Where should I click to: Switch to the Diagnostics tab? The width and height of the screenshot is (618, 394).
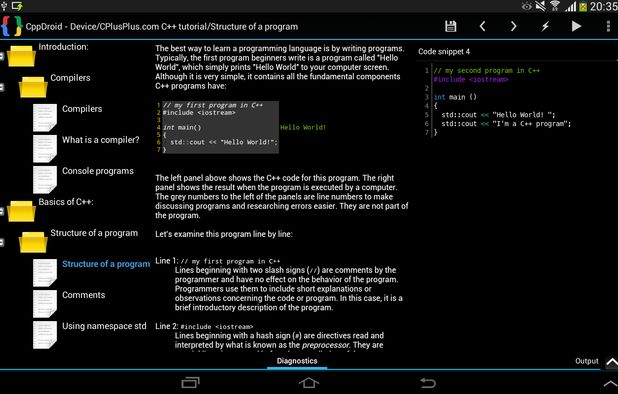click(x=297, y=361)
